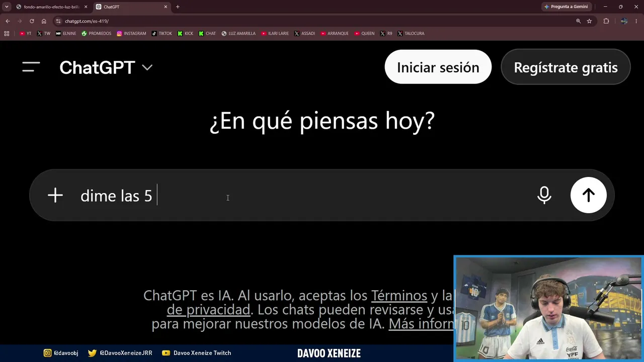Screen dimensions: 644x362
Task: Go back to the previous page
Action: 8,21
